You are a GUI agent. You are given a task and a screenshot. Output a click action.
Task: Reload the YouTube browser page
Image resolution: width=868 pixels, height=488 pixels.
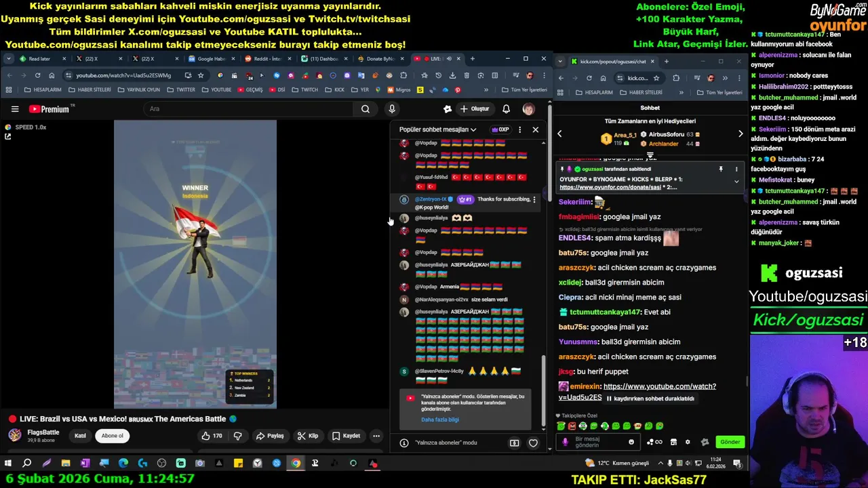[37, 75]
